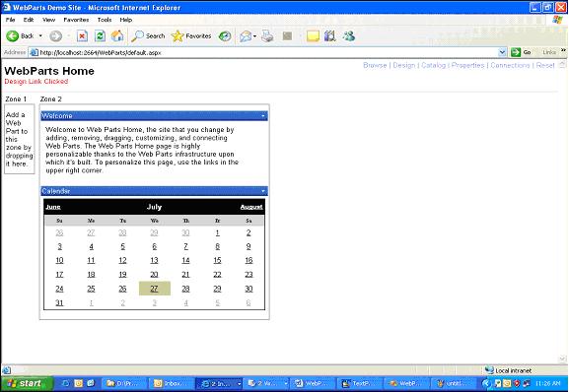Stop page loading with red X icon
Viewport: 569px width, 392px height.
[x=83, y=35]
